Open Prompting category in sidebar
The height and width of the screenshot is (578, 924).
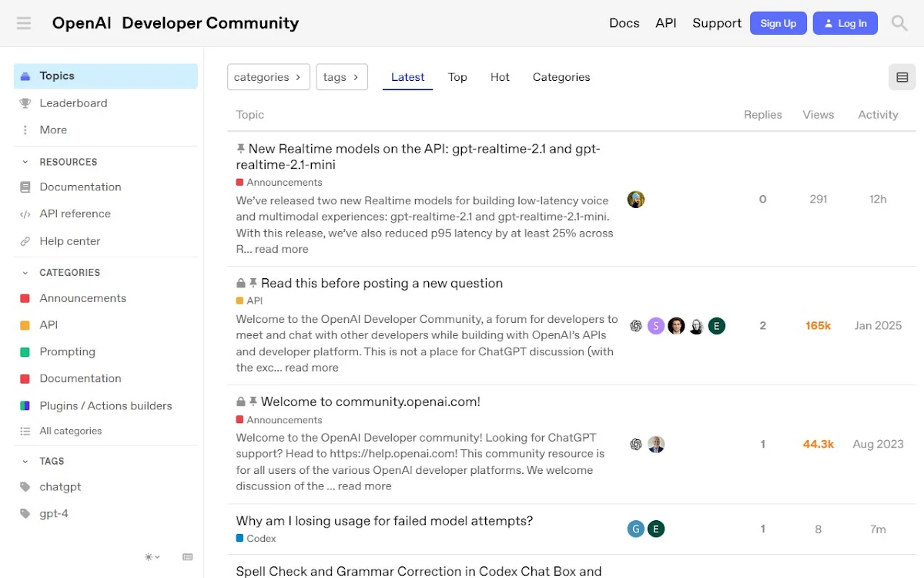pos(105,351)
